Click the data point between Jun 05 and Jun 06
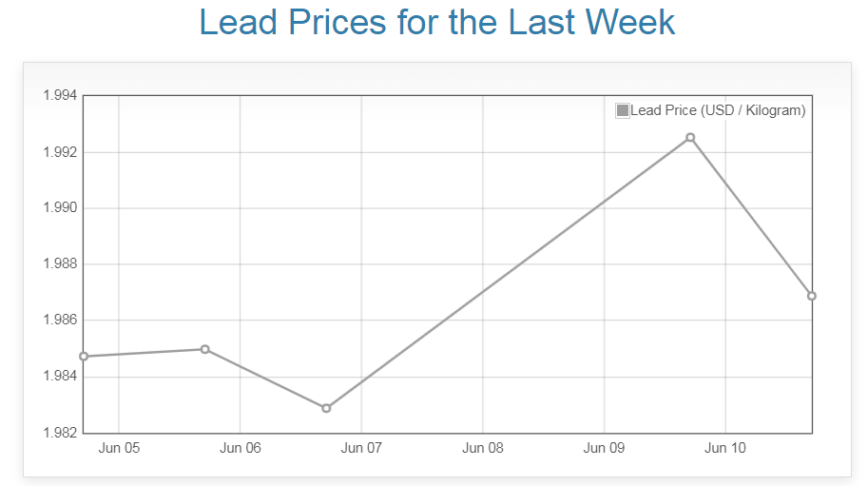868x486 pixels. tap(204, 349)
